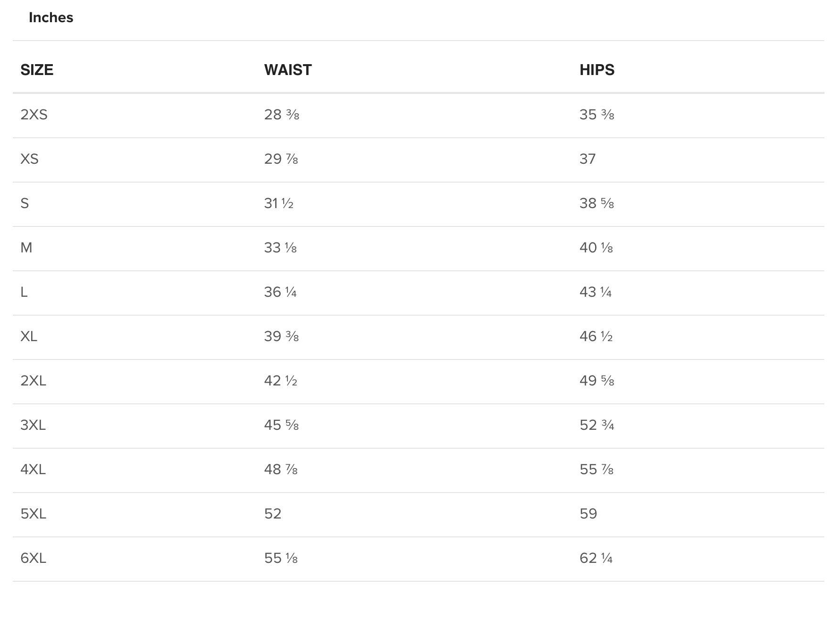Viewport: 840px width, 619px height.
Task: Select the 2XS size row label
Action: (34, 115)
